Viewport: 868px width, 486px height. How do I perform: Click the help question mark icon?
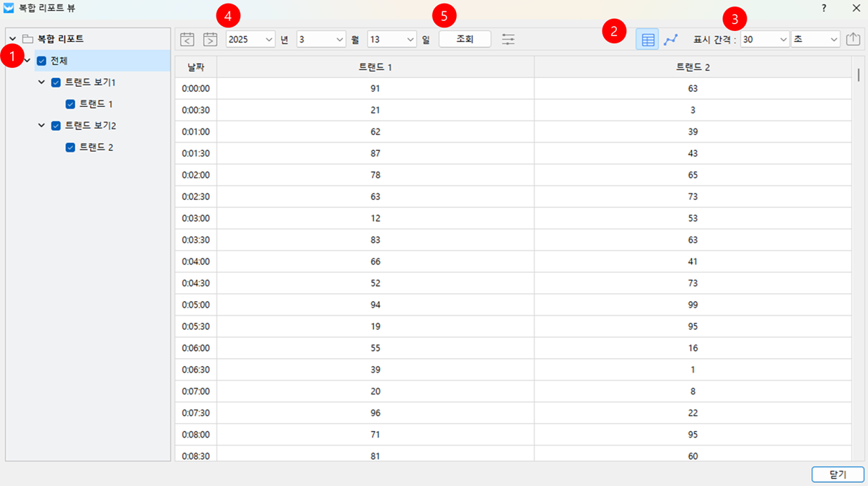(x=824, y=9)
